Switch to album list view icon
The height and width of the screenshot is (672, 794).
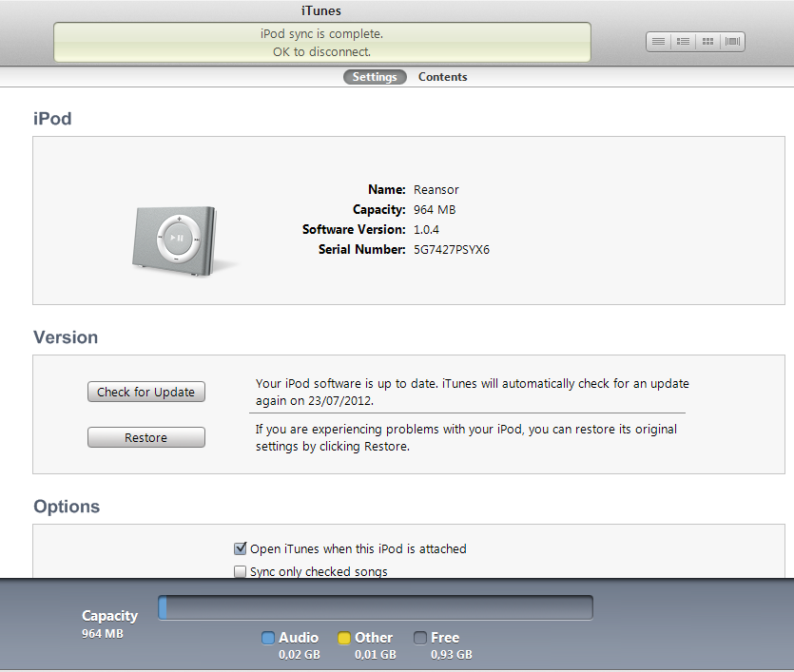tap(683, 42)
